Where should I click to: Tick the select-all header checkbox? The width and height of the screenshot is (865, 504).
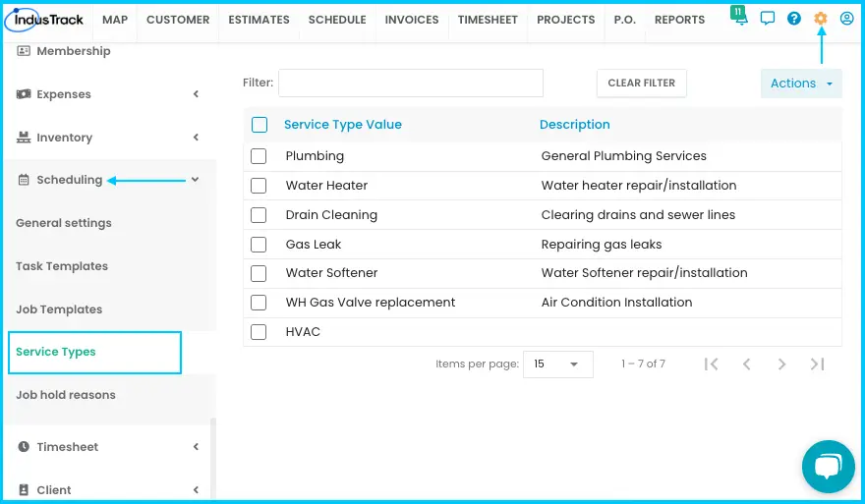pos(259,125)
